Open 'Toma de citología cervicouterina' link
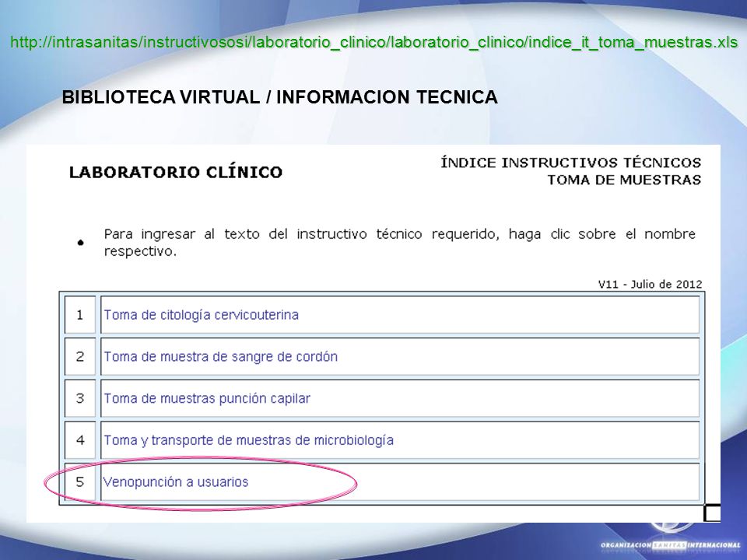 click(x=201, y=315)
